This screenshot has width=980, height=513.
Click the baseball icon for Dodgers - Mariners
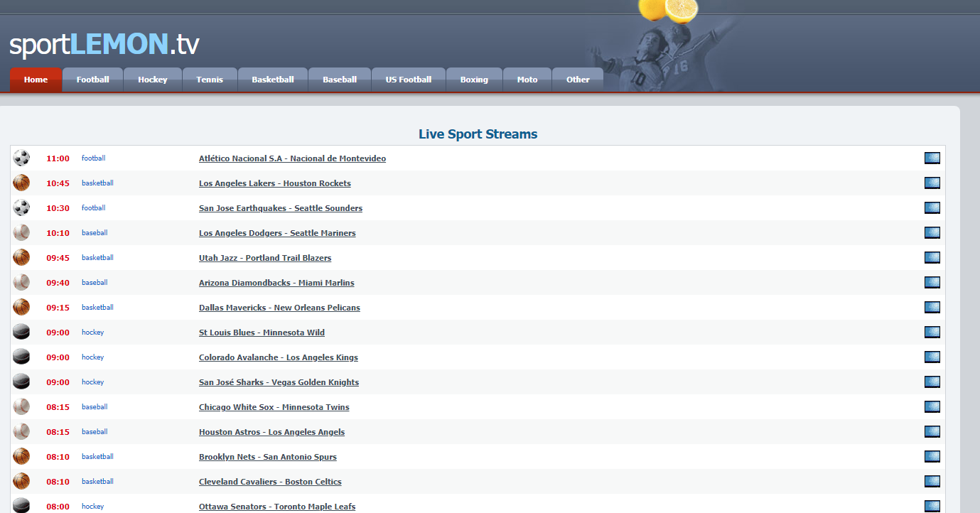point(21,232)
